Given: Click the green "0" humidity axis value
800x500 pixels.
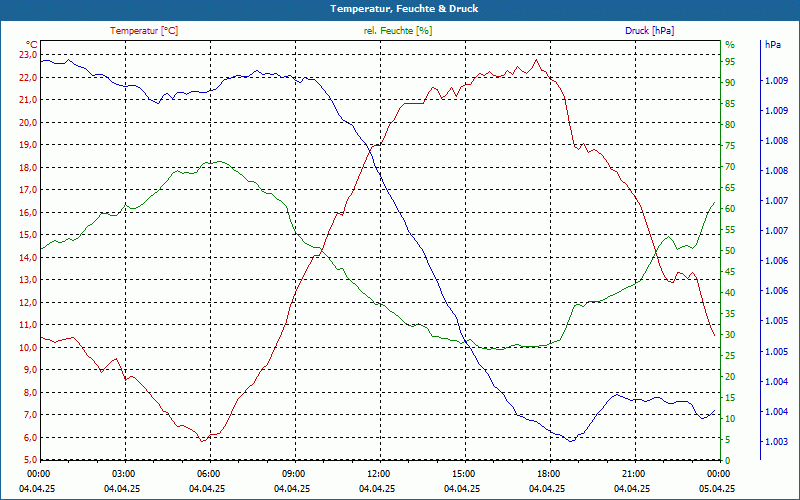Looking at the screenshot, I should 728,461.
